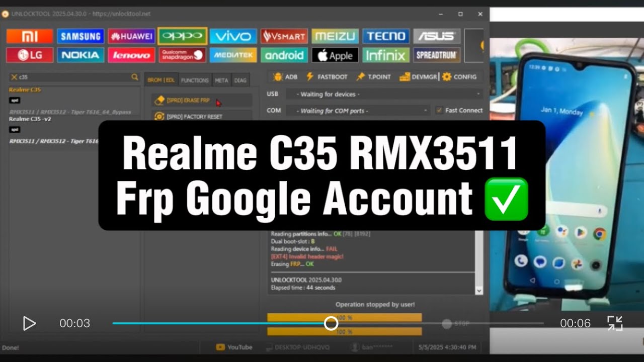Open the T.POINT pin tool

373,77
